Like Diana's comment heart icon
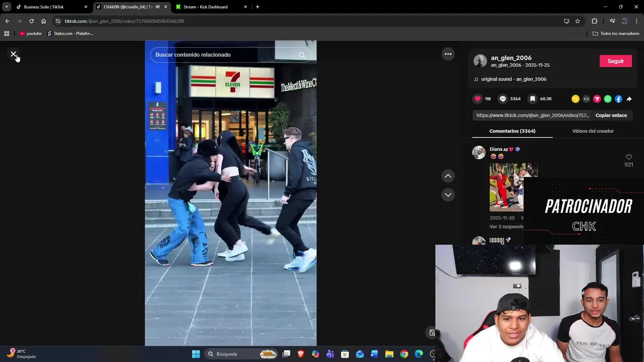 click(x=628, y=157)
